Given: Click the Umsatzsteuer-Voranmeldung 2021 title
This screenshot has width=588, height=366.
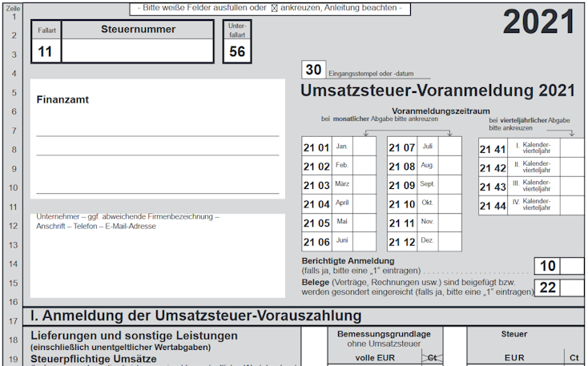Looking at the screenshot, I should (x=437, y=90).
